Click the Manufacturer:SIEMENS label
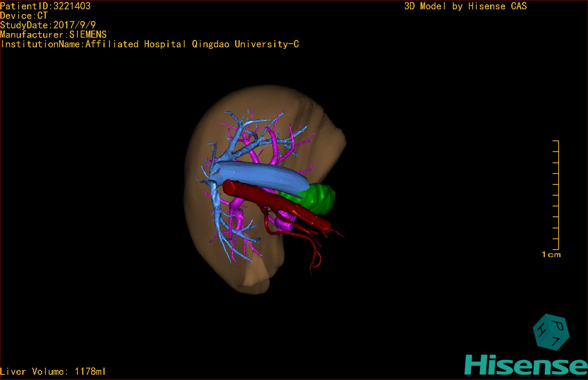Screen dimensions: 588x380 tap(53, 35)
